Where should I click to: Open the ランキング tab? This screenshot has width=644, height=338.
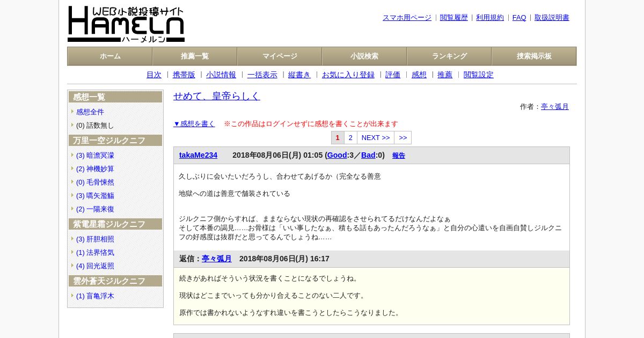click(449, 56)
